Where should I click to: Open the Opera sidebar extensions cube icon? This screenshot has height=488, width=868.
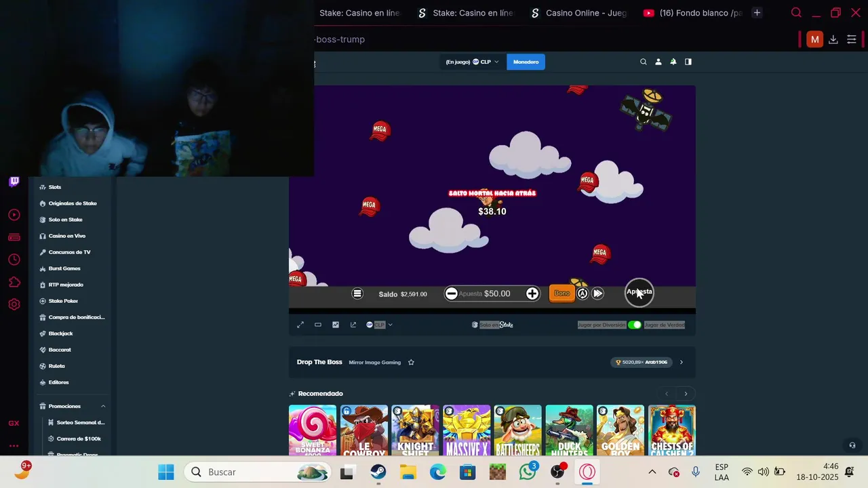[14, 282]
